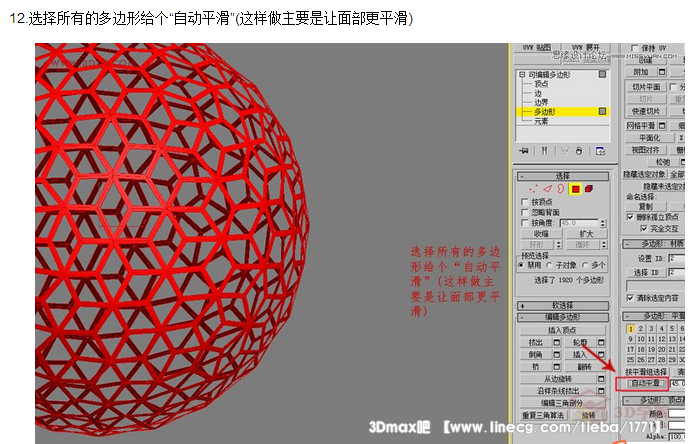Click spinner beside 循环 button
This screenshot has width=690, height=444.
coord(604,245)
